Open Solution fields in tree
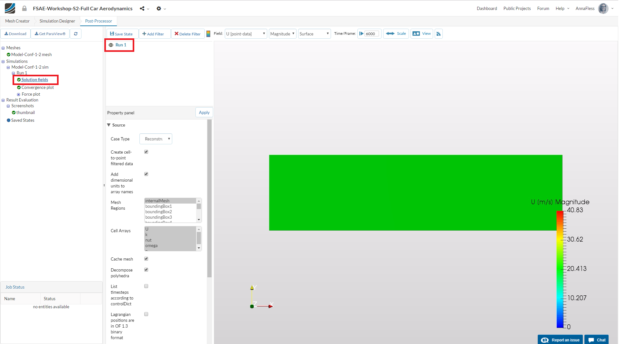The image size is (644, 344). click(34, 80)
